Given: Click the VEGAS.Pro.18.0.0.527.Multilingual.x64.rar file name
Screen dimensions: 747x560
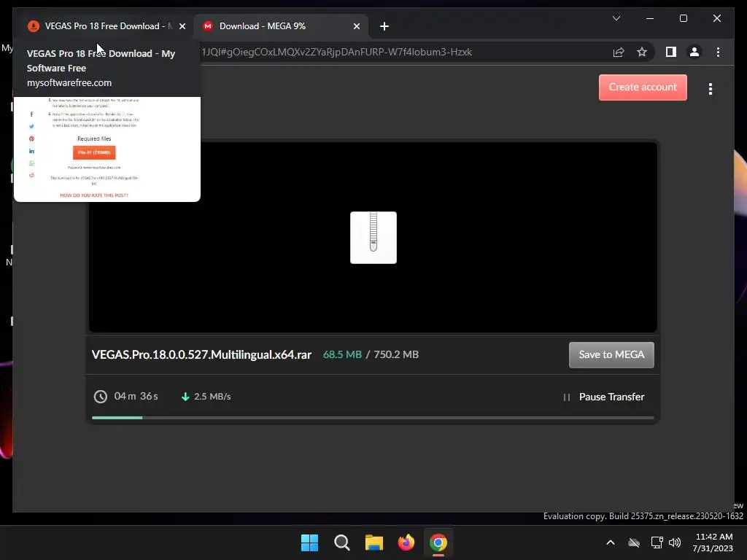Looking at the screenshot, I should click(x=201, y=355).
